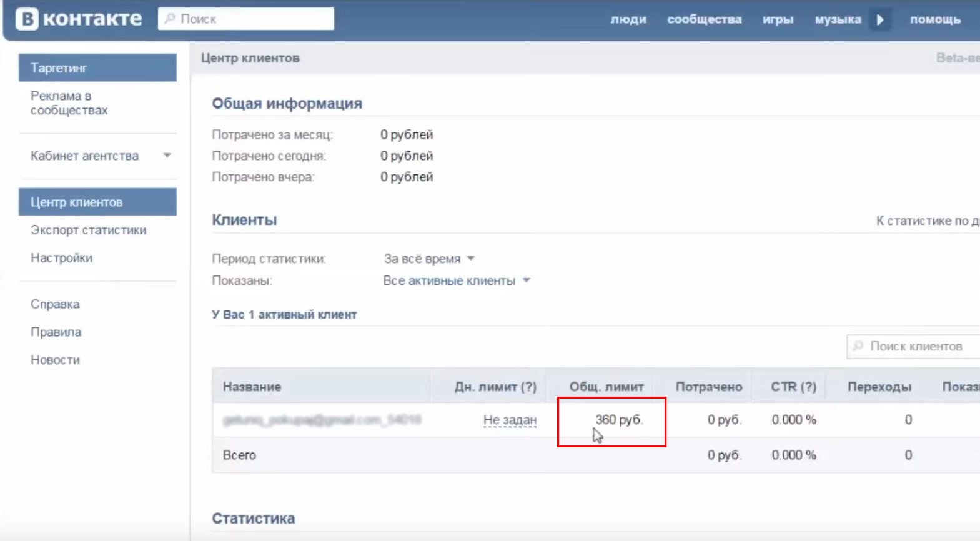The image size is (980, 541).
Task: Click the Потрачено вчера value
Action: [407, 177]
